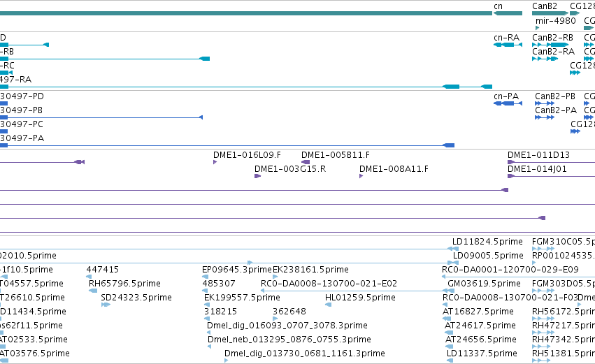Image resolution: width=595 pixels, height=364 pixels.
Task: Click the AT16827.5prime EST label
Action: point(478,312)
